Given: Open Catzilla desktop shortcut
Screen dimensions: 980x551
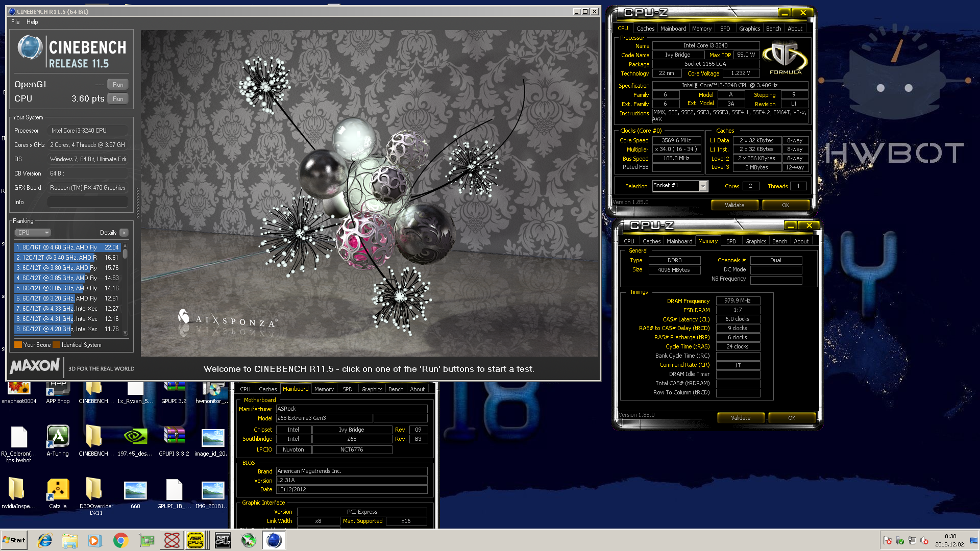Looking at the screenshot, I should (x=58, y=493).
